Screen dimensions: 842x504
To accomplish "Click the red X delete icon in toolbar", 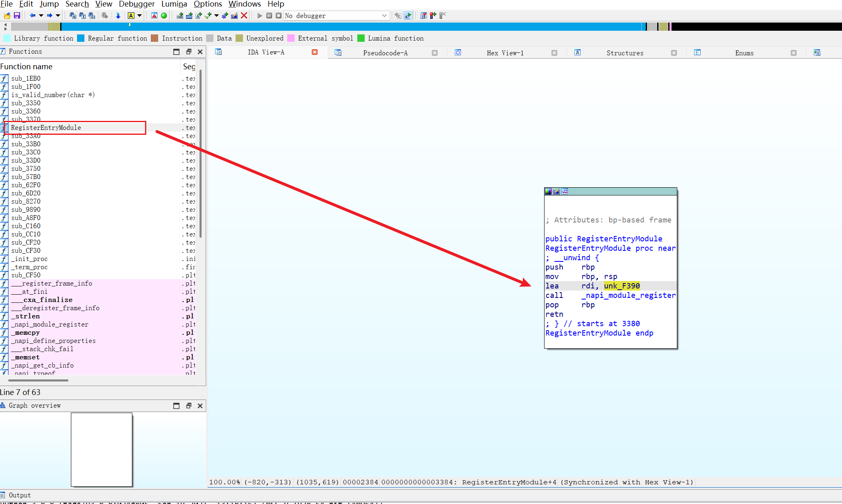I will pyautogui.click(x=244, y=16).
